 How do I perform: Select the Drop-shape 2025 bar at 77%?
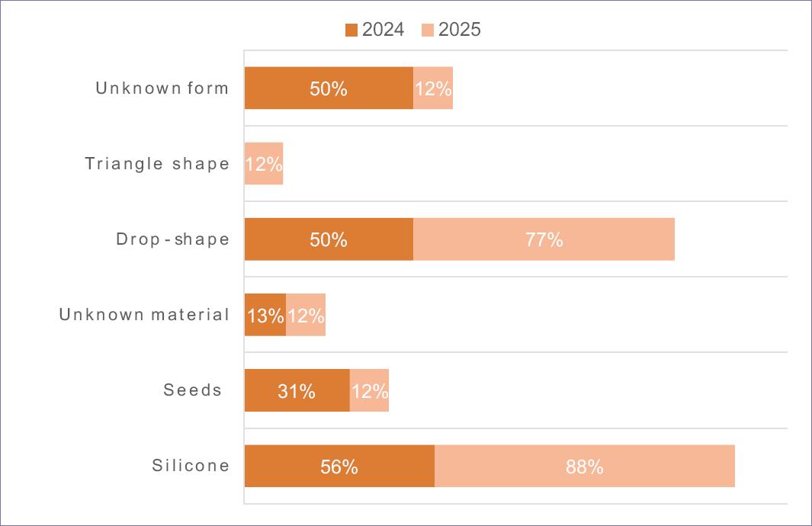click(544, 239)
